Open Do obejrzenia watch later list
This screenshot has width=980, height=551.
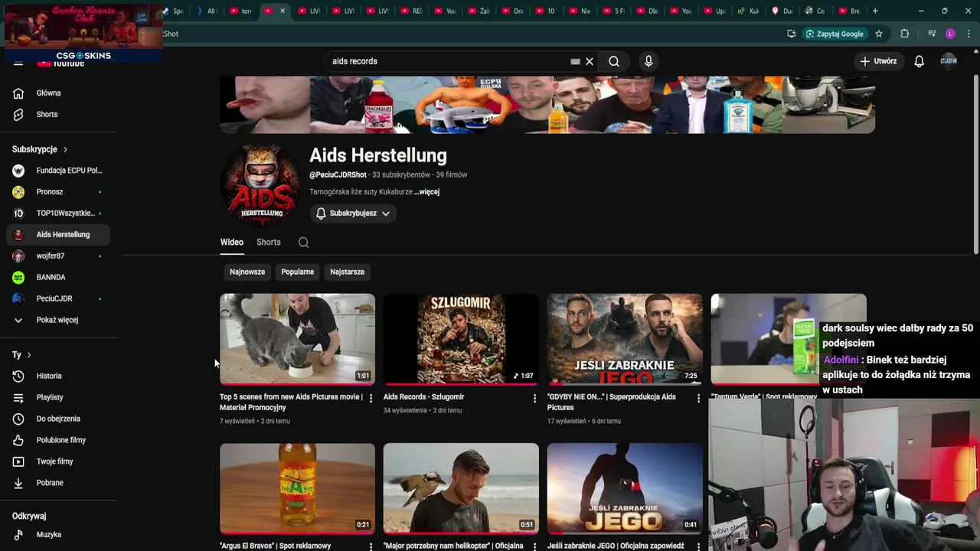tap(57, 419)
